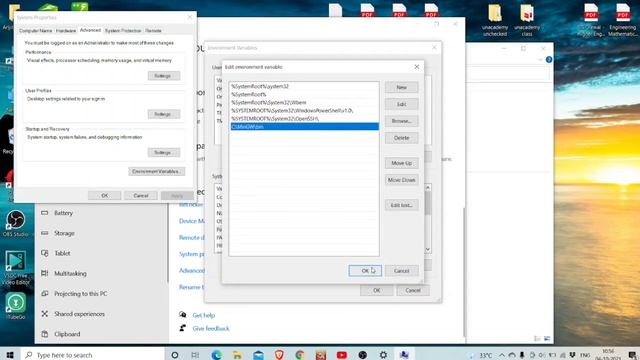Open the Start menu
The image size is (640, 360).
coord(10,355)
